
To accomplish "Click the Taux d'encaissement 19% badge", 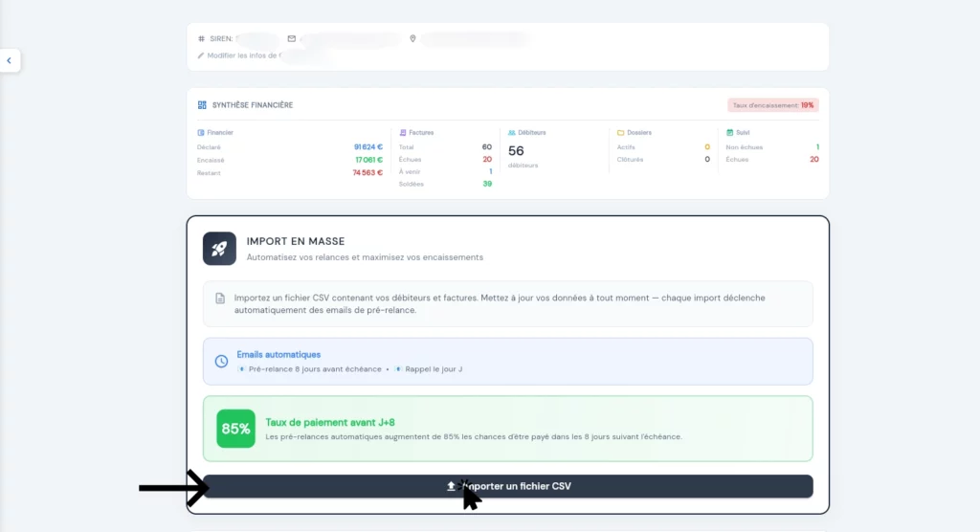I will click(772, 105).
